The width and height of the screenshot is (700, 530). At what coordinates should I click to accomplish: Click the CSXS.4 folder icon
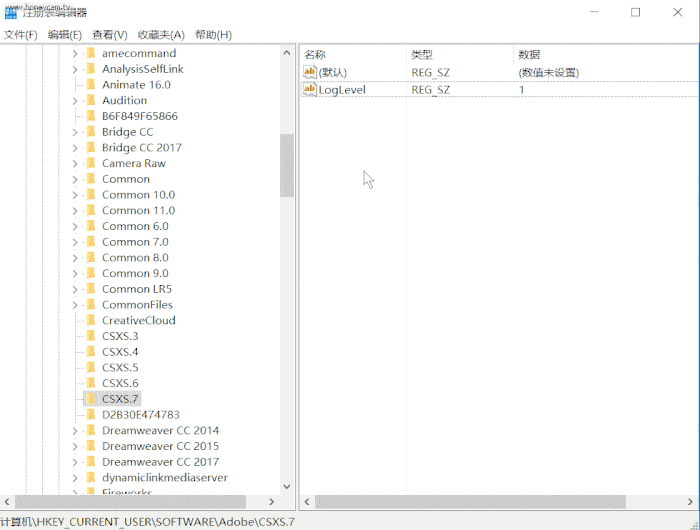[x=91, y=351]
